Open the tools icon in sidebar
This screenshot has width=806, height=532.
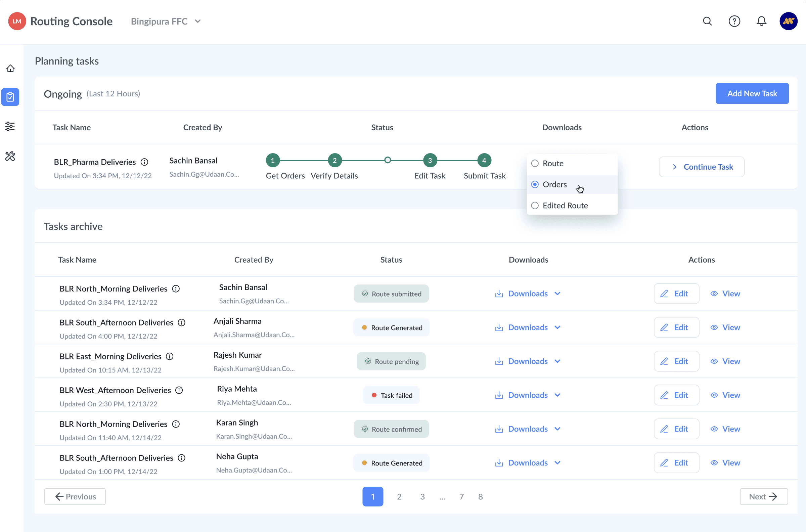pyautogui.click(x=10, y=156)
